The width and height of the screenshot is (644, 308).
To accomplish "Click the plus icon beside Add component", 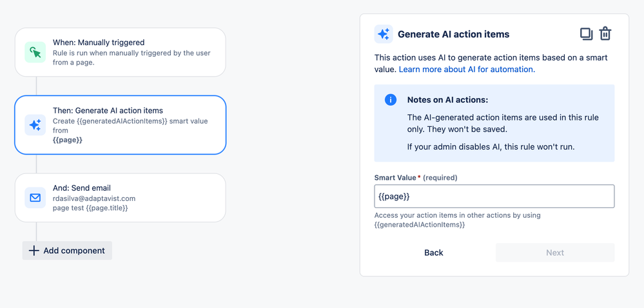I will (x=34, y=251).
